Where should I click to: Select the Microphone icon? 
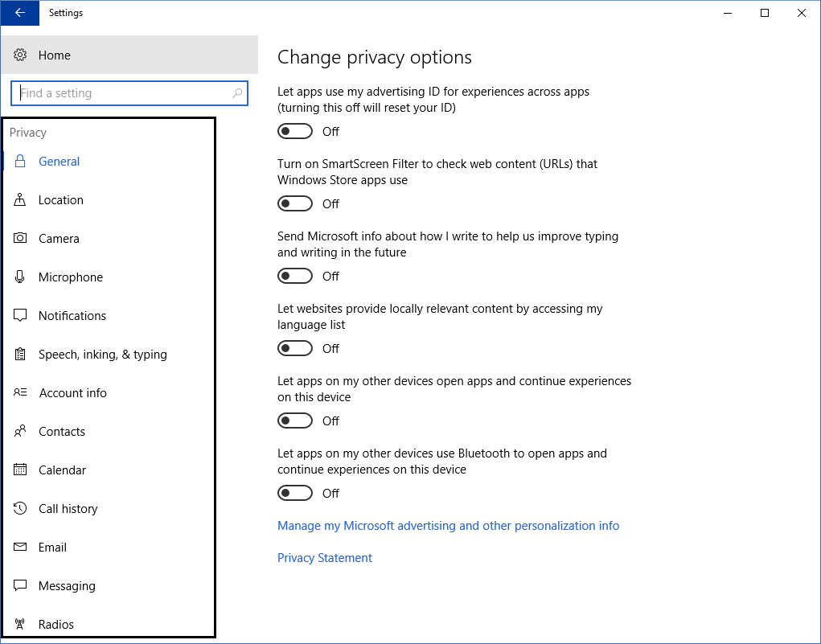(21, 277)
